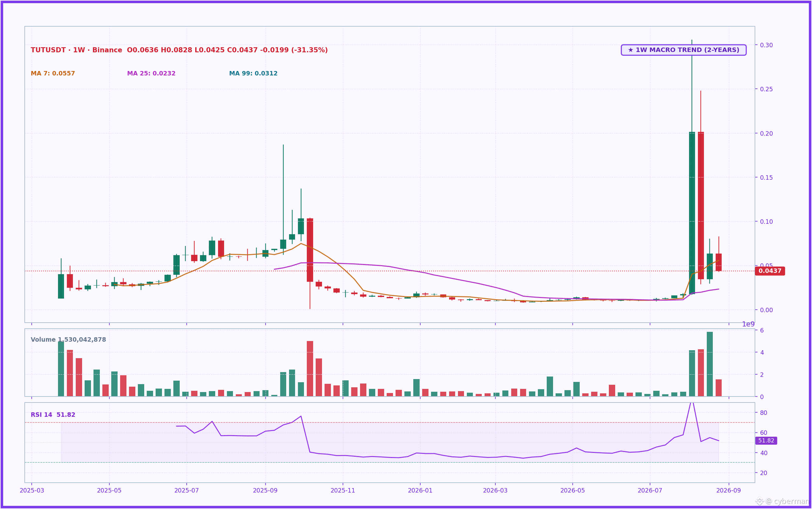
Task: Click the 2025-09 date label
Action: [265, 491]
